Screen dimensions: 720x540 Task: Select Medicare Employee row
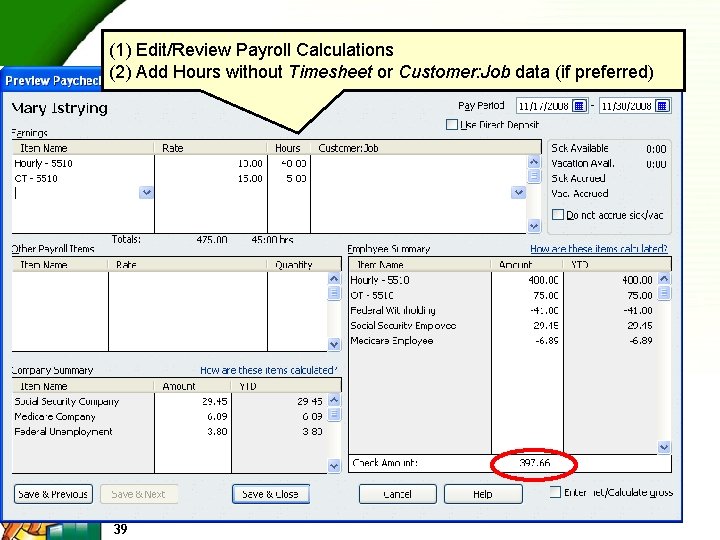click(503, 341)
